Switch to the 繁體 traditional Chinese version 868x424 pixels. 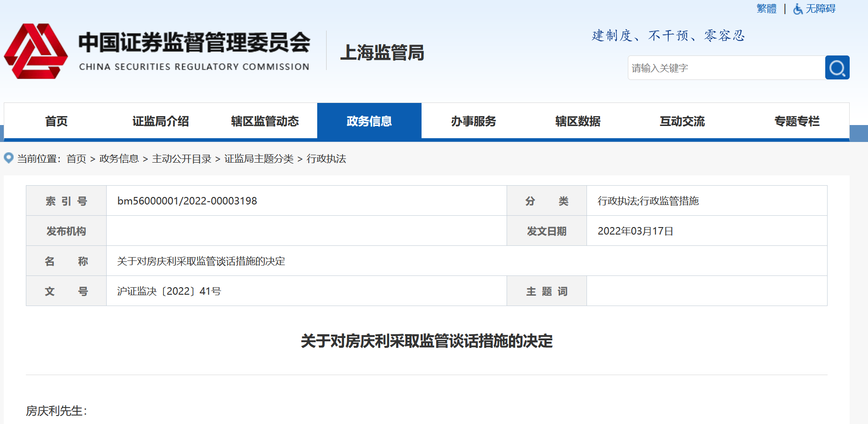766,8
